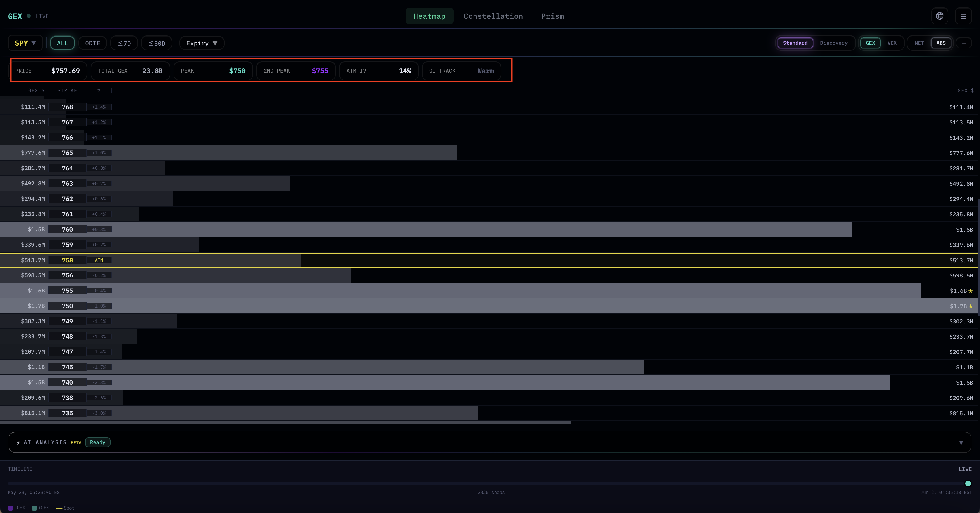This screenshot has width=980, height=513.
Task: Open the Constellation tab
Action: click(493, 16)
